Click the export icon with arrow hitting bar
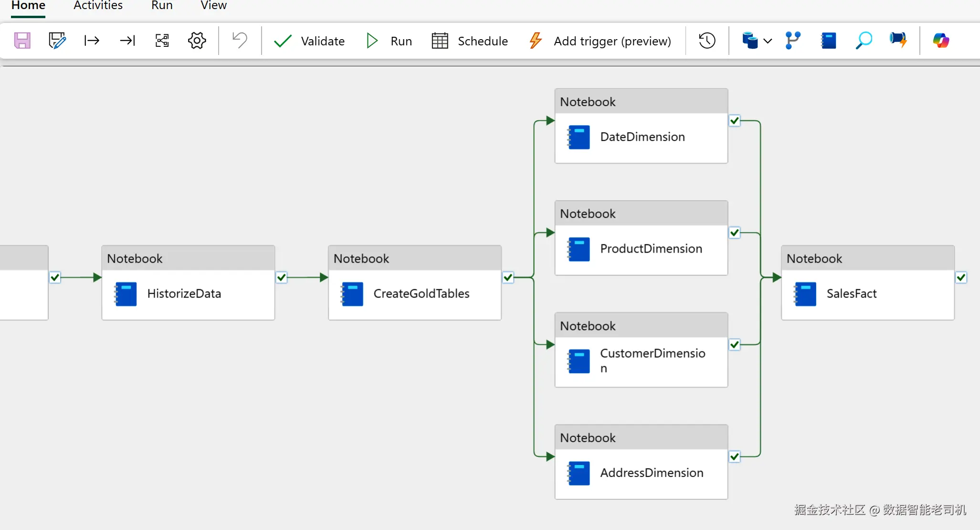The height and width of the screenshot is (530, 980). click(127, 41)
